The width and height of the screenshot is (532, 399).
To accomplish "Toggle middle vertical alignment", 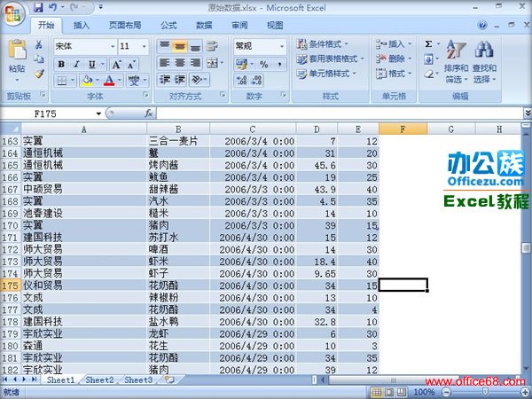I will (179, 46).
